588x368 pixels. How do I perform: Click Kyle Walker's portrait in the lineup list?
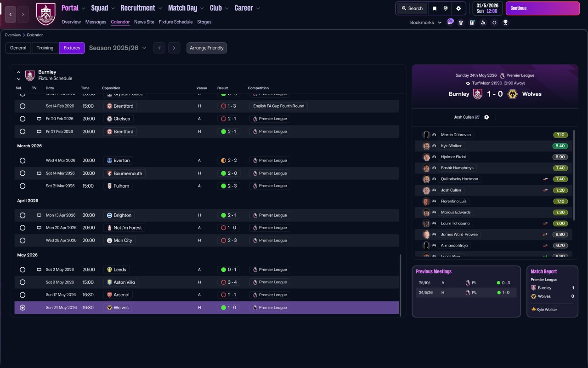(x=426, y=146)
